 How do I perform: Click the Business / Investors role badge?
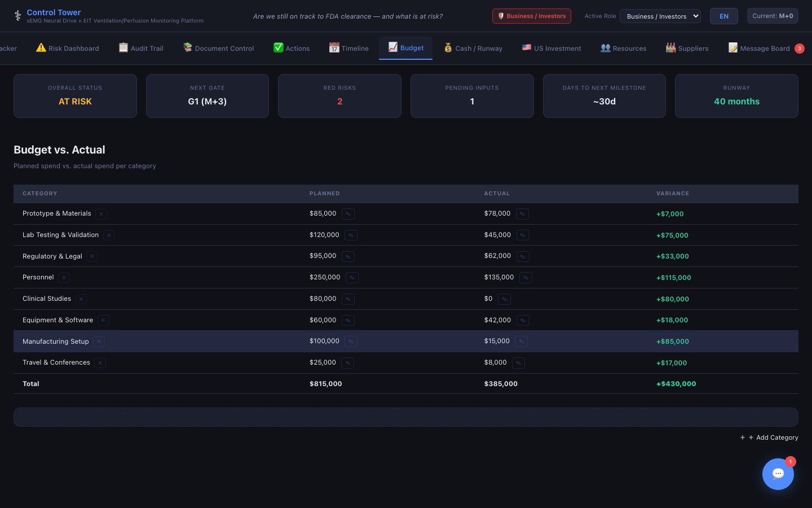click(531, 16)
